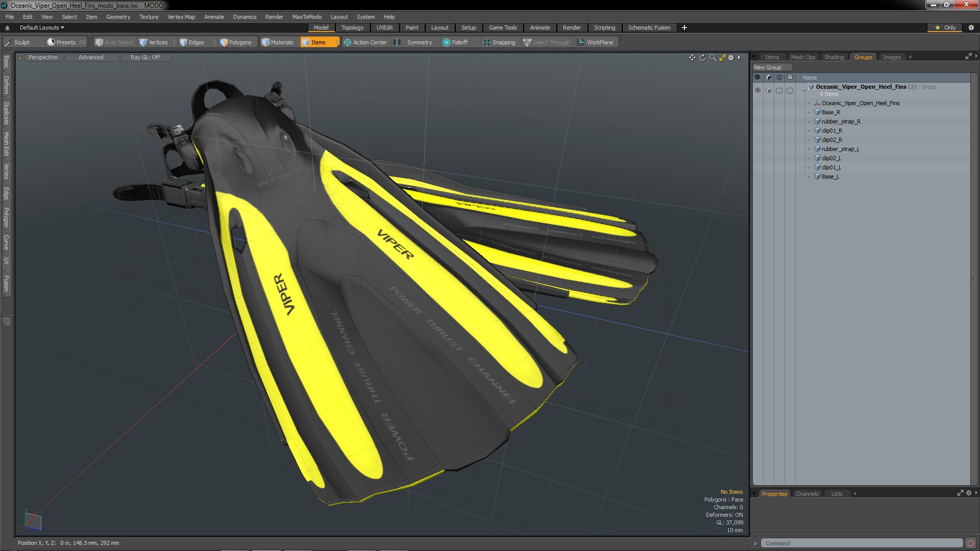980x551 pixels.
Task: Open viewport settings gear
Action: click(731, 58)
